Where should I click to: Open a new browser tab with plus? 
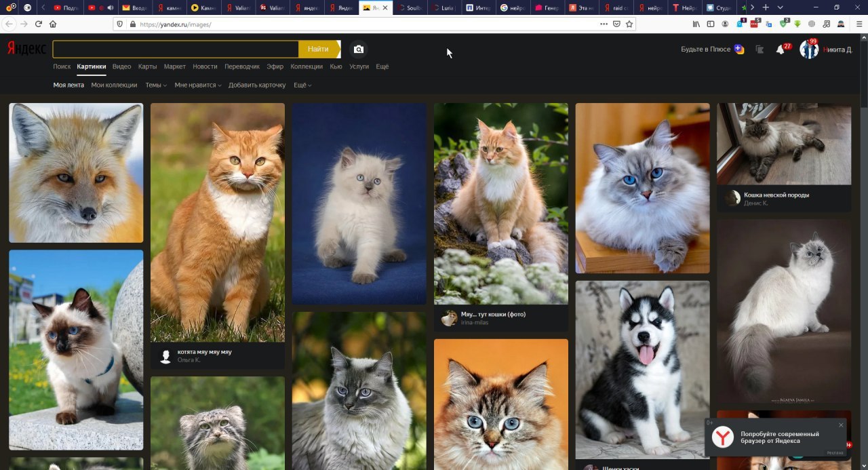pyautogui.click(x=766, y=7)
